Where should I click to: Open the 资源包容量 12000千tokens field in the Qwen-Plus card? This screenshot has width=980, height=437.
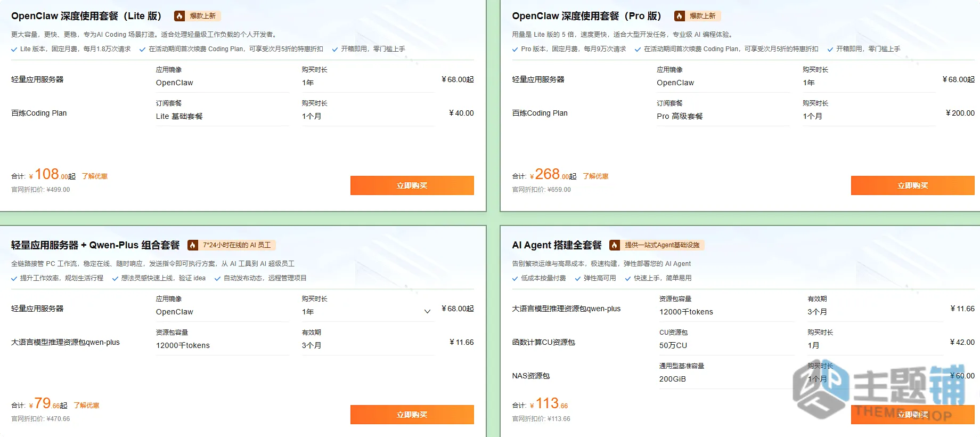[x=222, y=345]
